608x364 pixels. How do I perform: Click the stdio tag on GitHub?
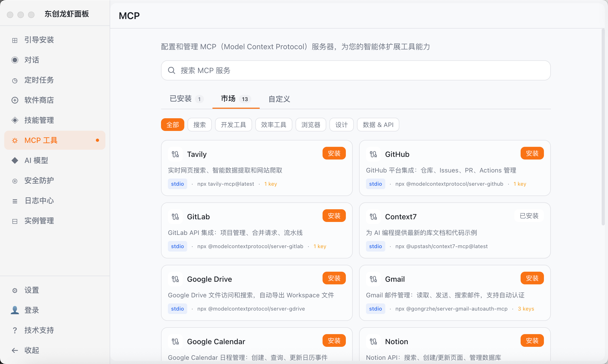(375, 184)
